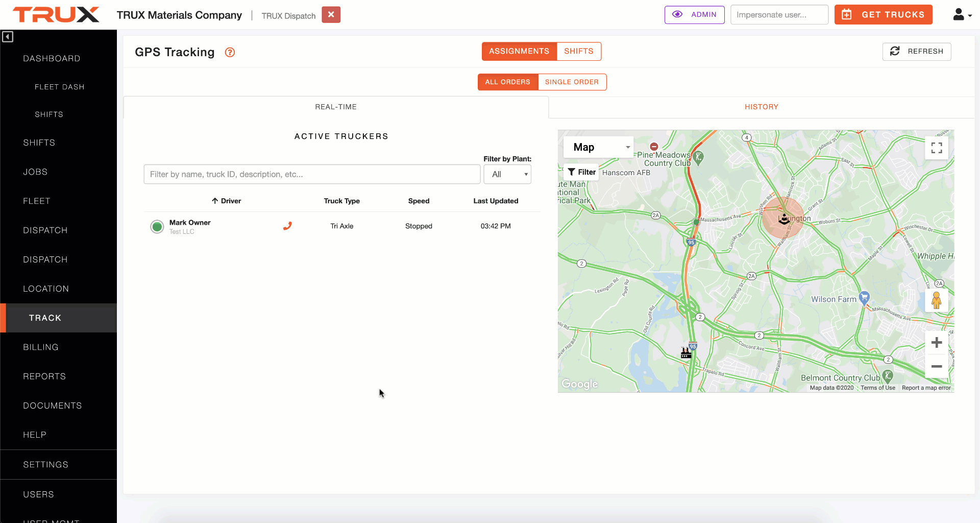980x523 pixels.
Task: Select SINGLE ORDER option
Action: [x=572, y=82]
